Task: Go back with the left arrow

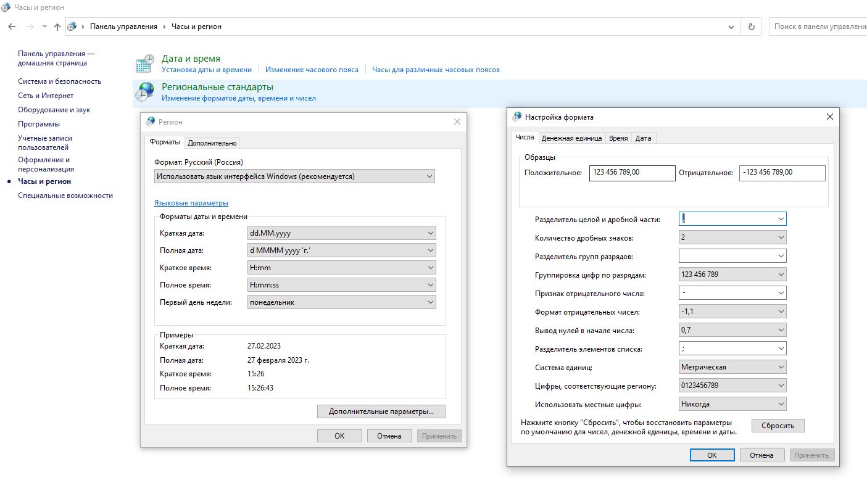Action: [12, 27]
